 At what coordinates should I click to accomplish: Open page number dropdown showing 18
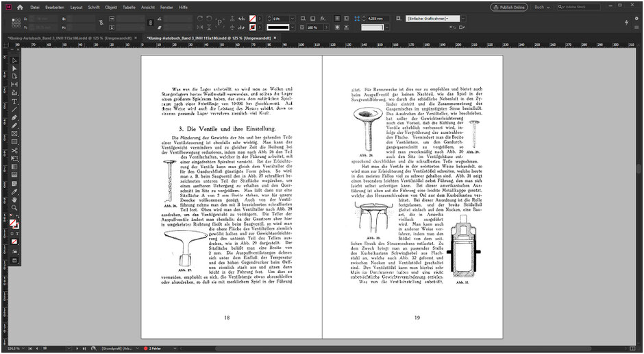(69, 349)
